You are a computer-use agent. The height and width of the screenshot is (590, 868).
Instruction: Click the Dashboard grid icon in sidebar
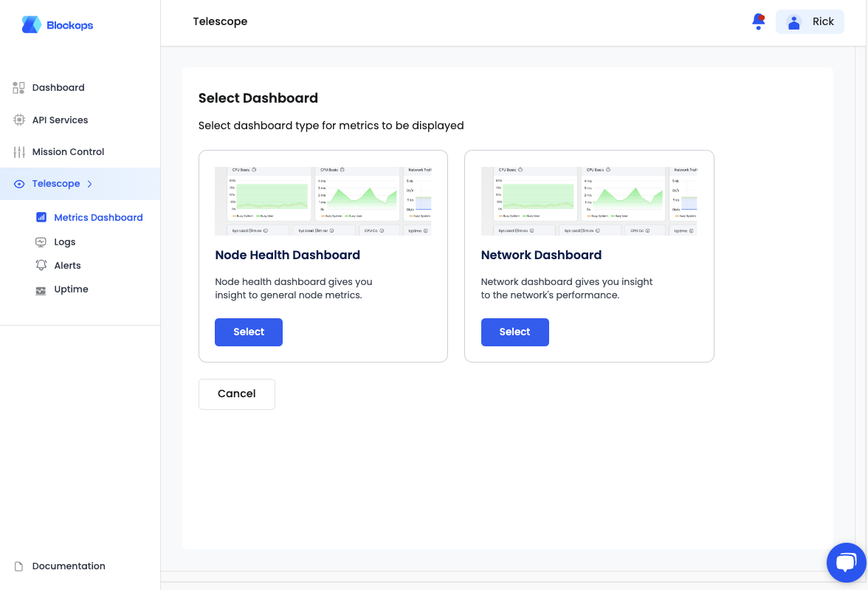[x=19, y=88]
